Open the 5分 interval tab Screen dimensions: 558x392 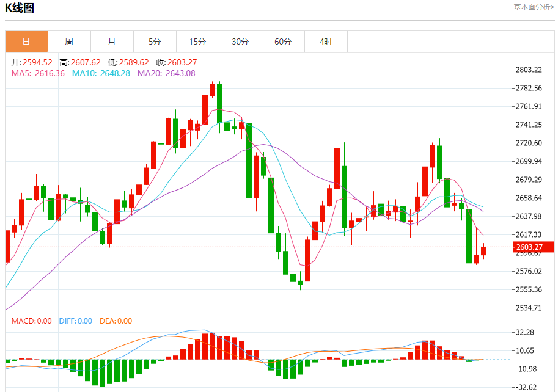click(155, 42)
